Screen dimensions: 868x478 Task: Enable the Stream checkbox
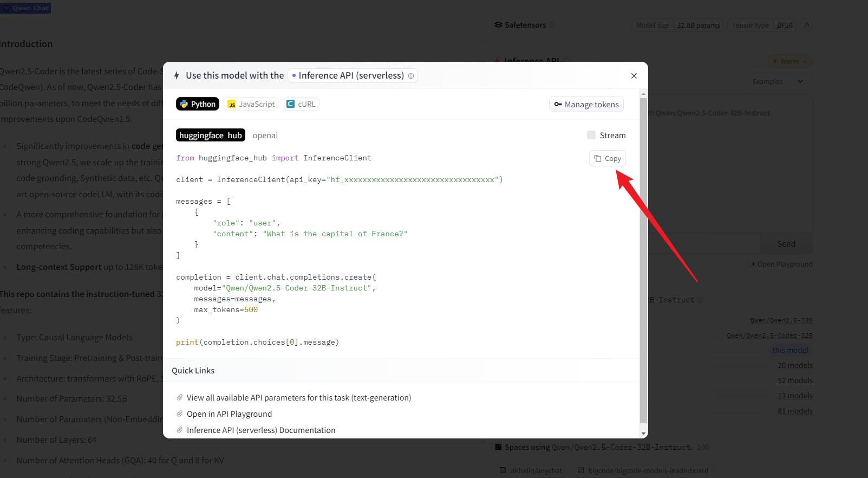(x=591, y=135)
